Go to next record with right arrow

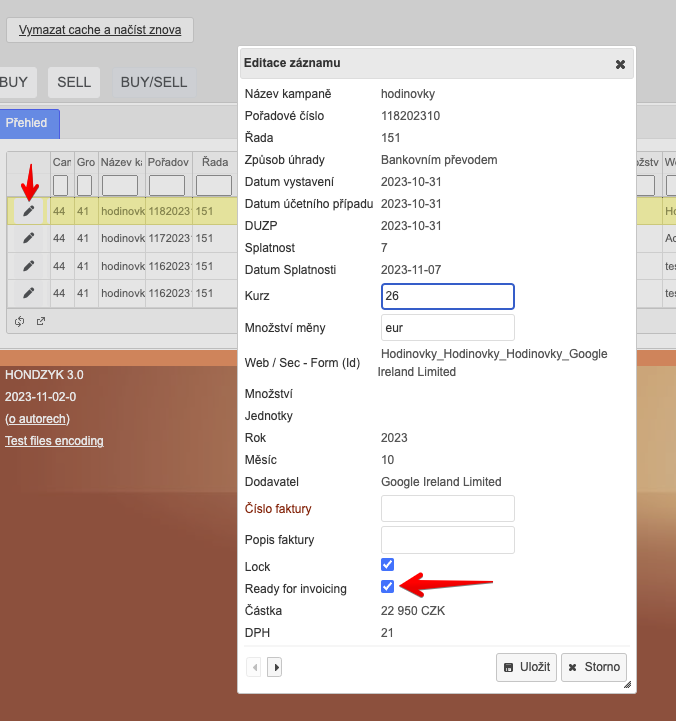(275, 667)
